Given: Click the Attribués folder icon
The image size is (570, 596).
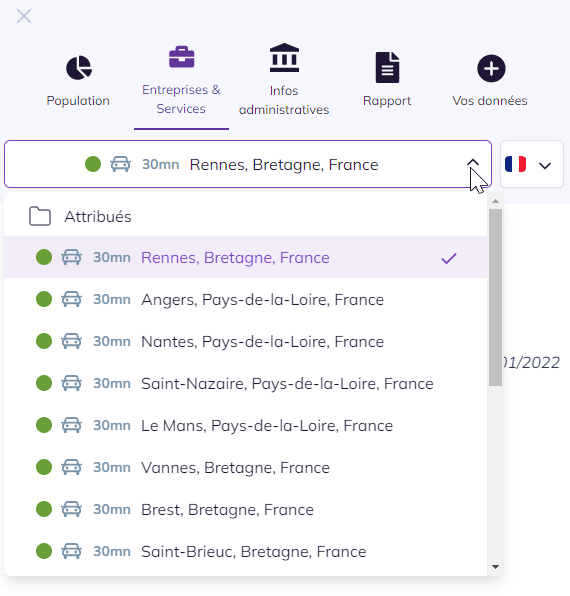Looking at the screenshot, I should [x=40, y=216].
